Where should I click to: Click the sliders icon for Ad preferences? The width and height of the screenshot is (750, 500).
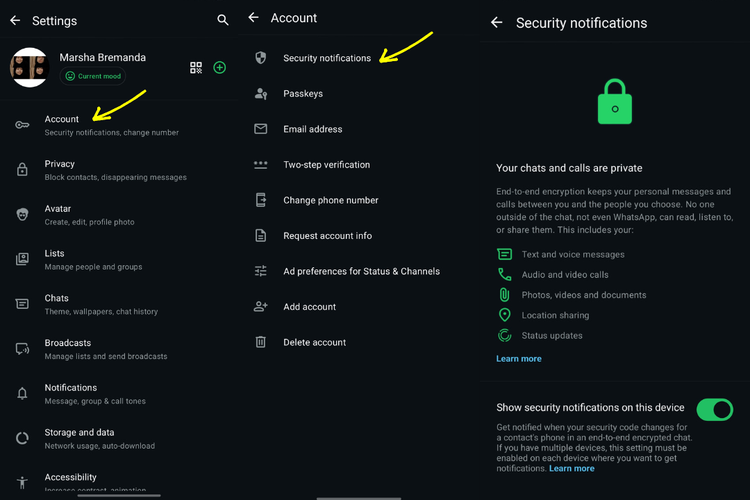[261, 271]
